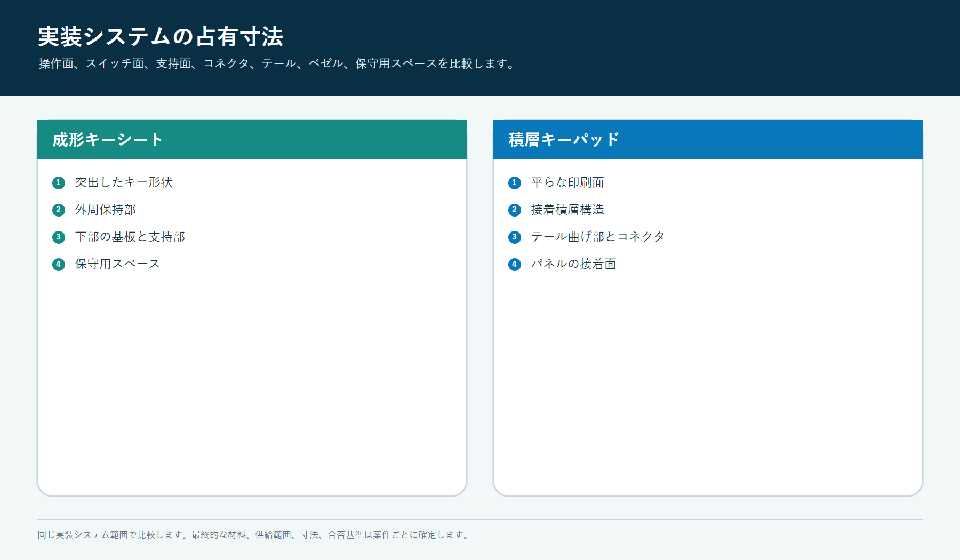Click the green number 4 badge beside 保守用スペース
The height and width of the screenshot is (560, 960).
59,265
